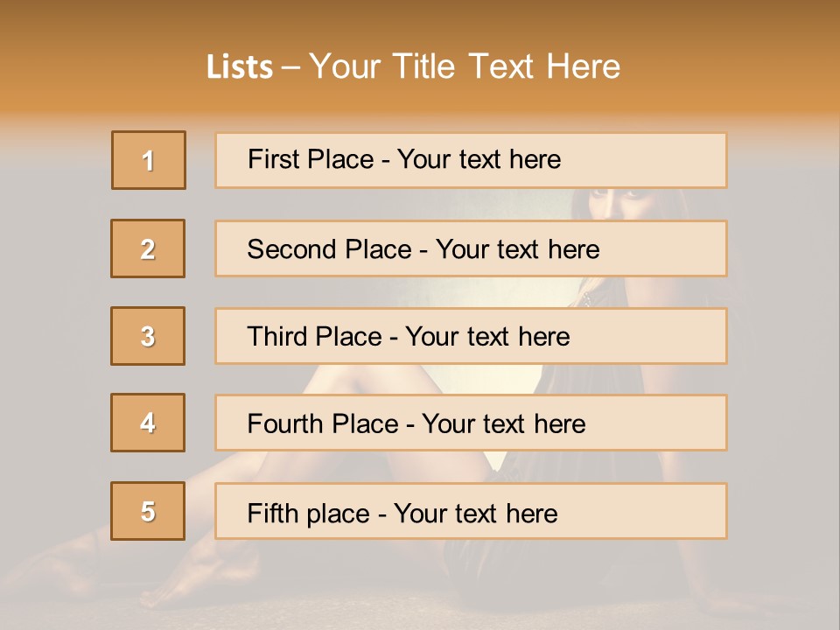Click the number 5 box
Image resolution: width=840 pixels, height=630 pixels.
148,511
